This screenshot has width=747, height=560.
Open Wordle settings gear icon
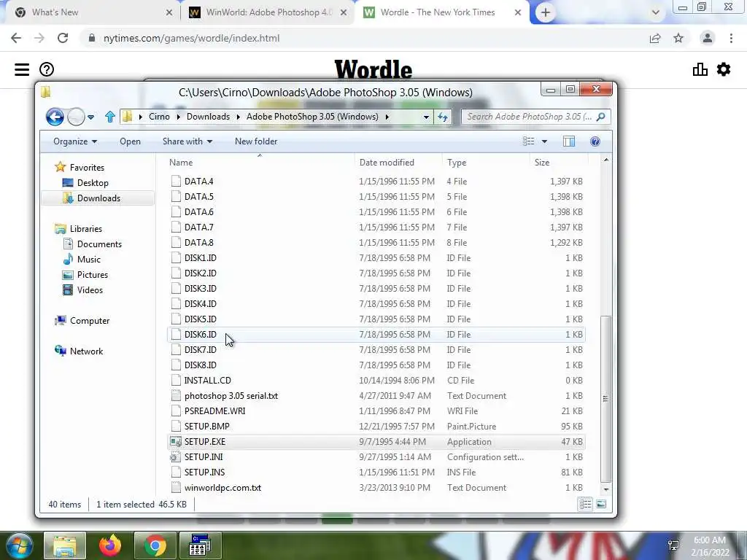pyautogui.click(x=724, y=69)
